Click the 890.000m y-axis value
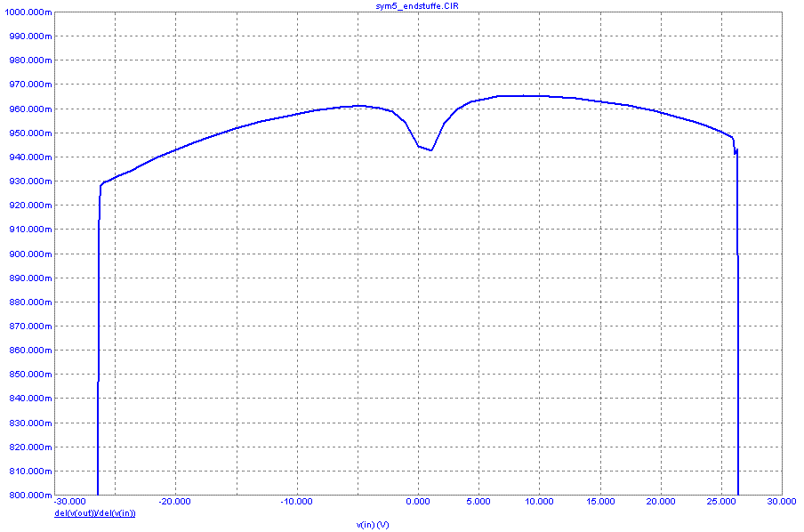This screenshot has width=804, height=532. [31, 278]
